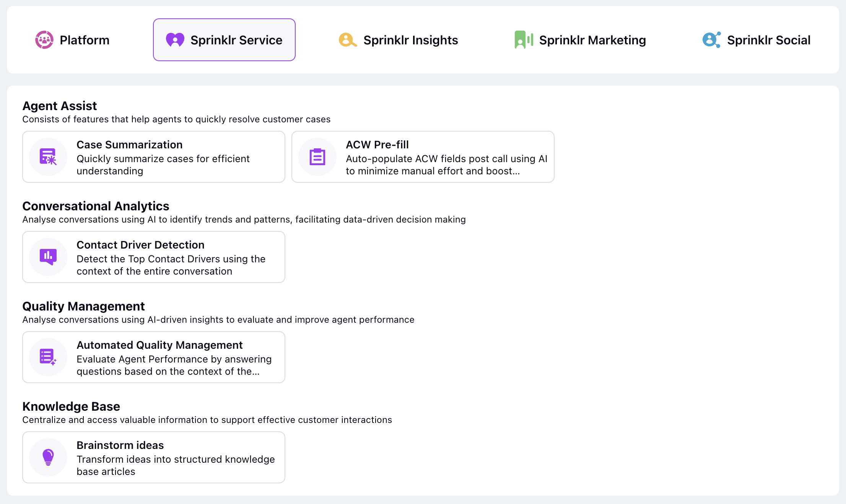Screen dimensions: 846x504
Task: Choose the Brainstorm ideas title
Action: coord(120,445)
